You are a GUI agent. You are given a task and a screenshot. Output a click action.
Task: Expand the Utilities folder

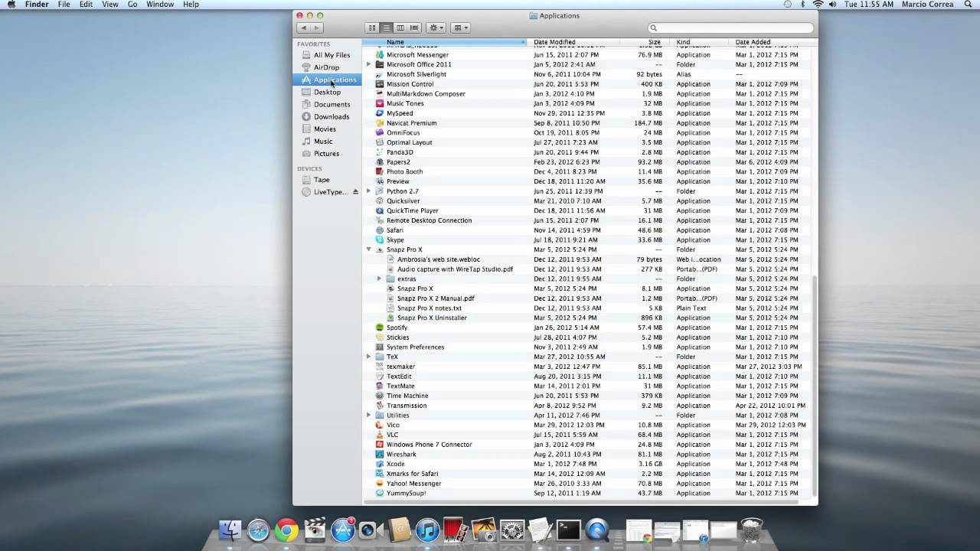click(x=368, y=415)
